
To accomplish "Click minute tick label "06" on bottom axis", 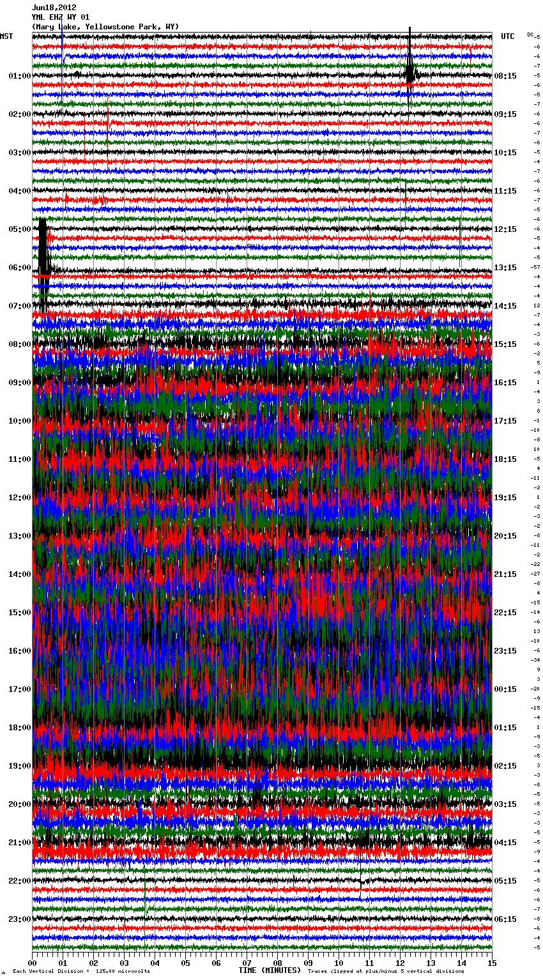I will coord(217,963).
